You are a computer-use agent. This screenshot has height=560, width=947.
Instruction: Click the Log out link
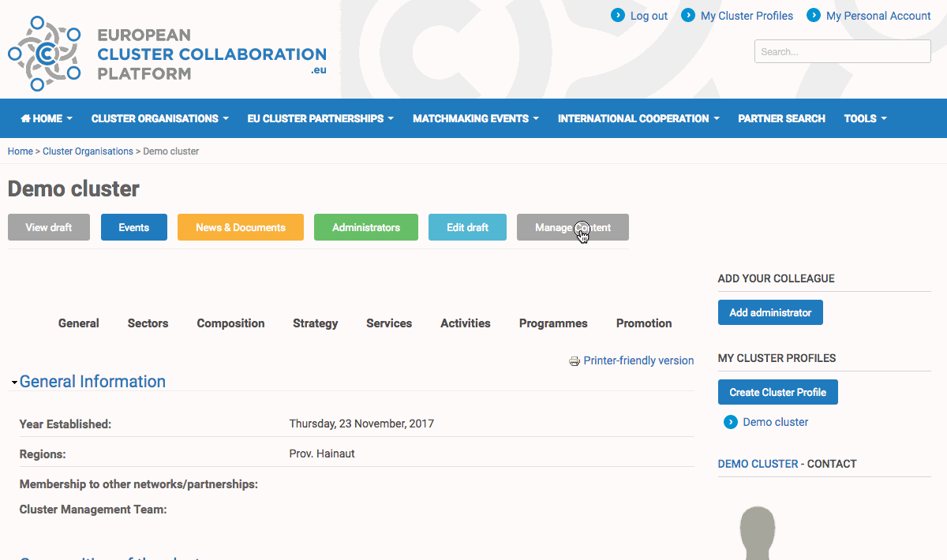[649, 16]
